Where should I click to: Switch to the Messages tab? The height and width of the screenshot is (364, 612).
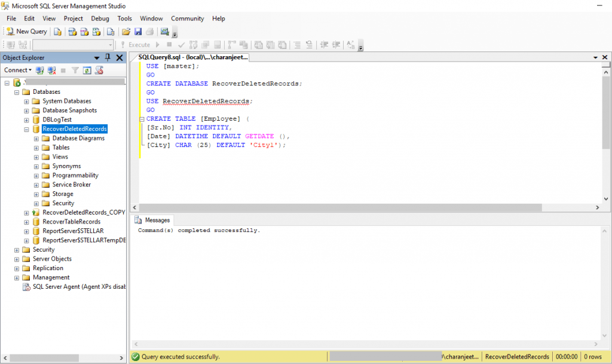(153, 219)
